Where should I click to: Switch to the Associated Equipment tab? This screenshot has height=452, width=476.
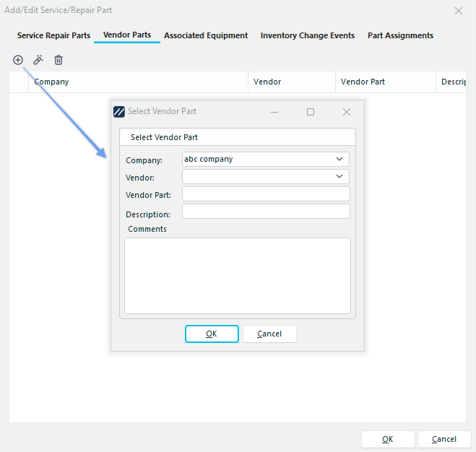click(x=206, y=35)
